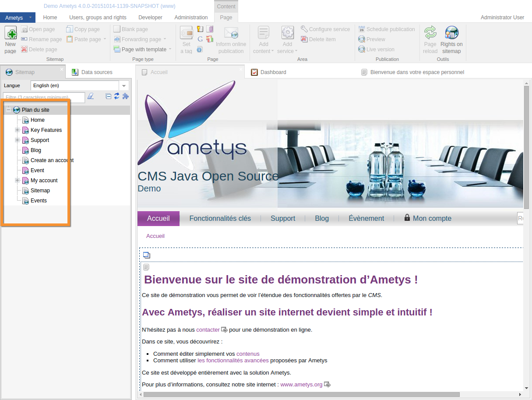This screenshot has height=400, width=532.
Task: Click the Preview ribbon item
Action: coord(372,39)
